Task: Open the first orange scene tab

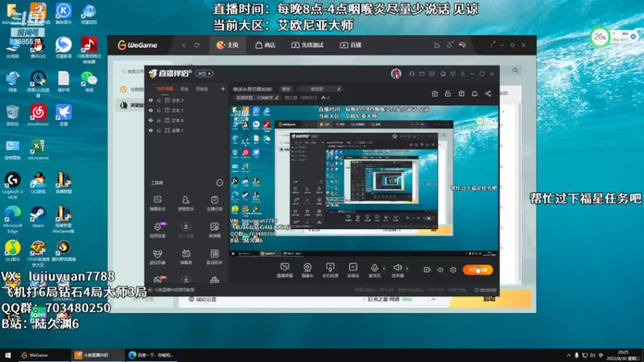Action: (165, 88)
